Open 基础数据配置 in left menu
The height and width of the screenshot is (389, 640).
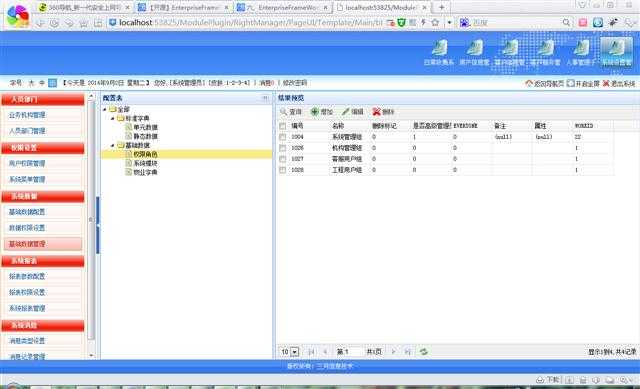(27, 212)
